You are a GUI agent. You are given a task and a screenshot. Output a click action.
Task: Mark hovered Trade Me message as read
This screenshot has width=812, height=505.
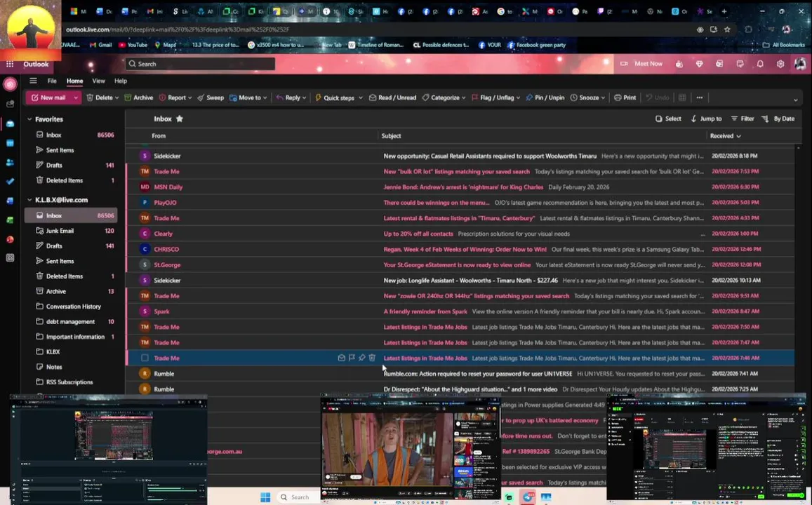tap(341, 358)
